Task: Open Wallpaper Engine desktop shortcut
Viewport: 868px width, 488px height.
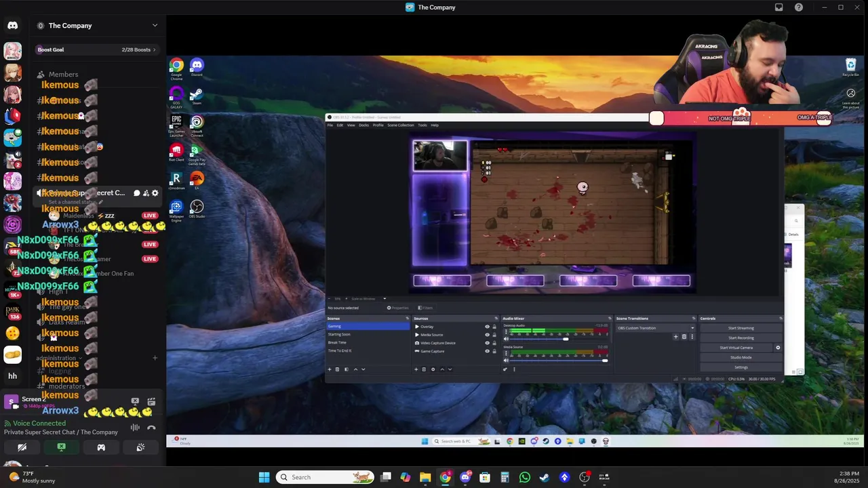Action: tap(176, 211)
